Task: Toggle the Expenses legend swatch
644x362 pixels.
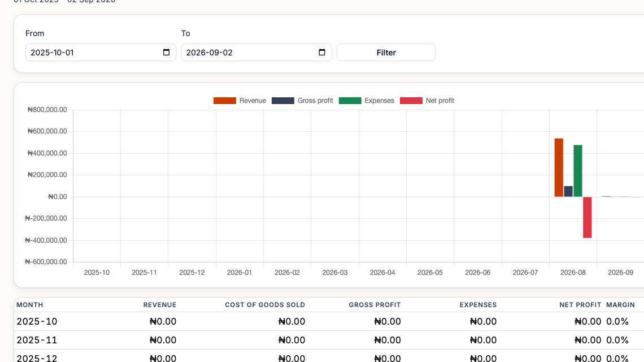Action: [x=350, y=101]
